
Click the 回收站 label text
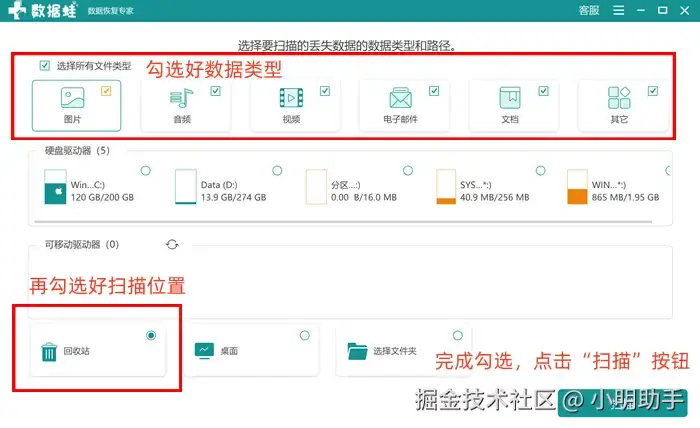pos(76,351)
